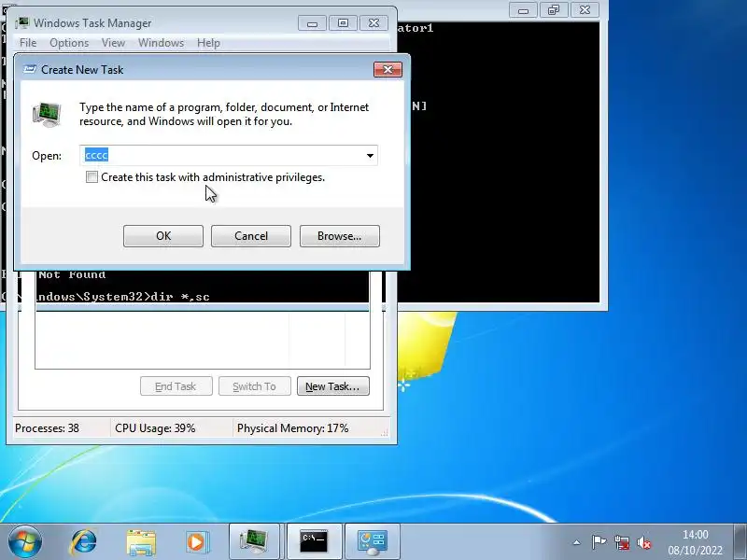Open the Windows Start orb

point(25,542)
